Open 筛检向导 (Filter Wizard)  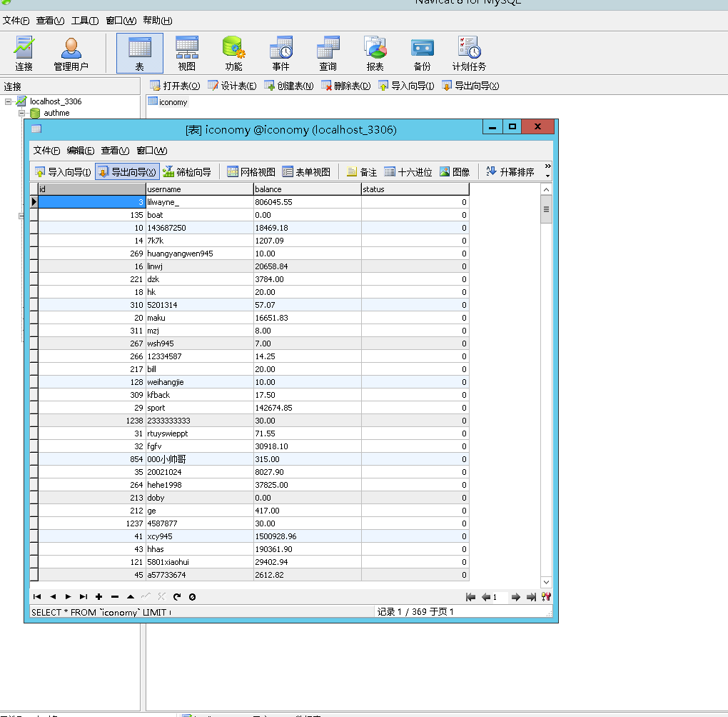187,172
